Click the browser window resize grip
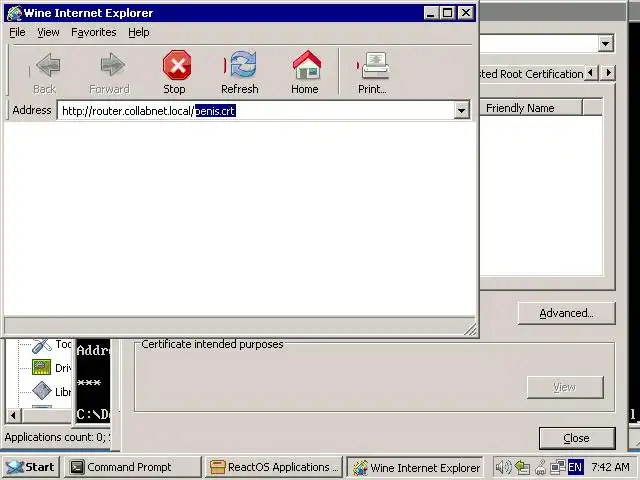Viewport: 640px width, 480px height. pos(470,329)
